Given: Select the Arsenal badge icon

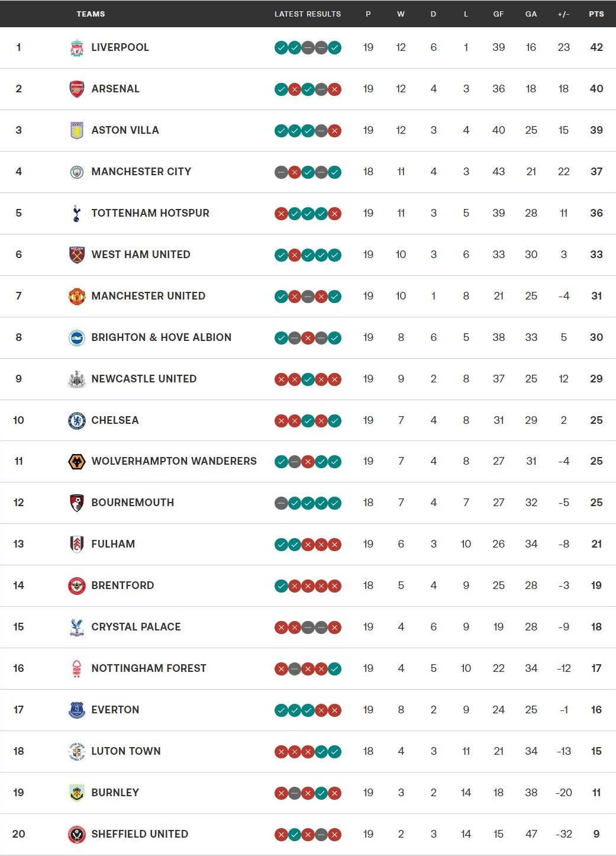Looking at the screenshot, I should click(x=78, y=89).
